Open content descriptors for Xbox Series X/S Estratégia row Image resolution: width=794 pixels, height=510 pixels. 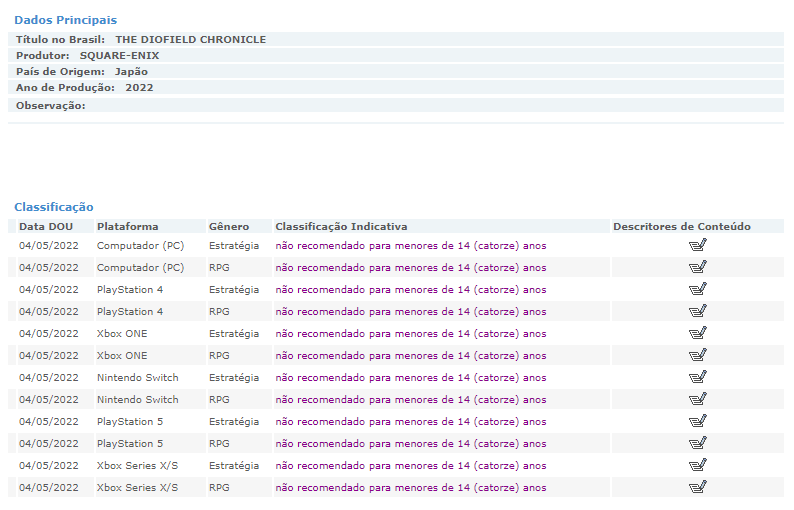(697, 466)
